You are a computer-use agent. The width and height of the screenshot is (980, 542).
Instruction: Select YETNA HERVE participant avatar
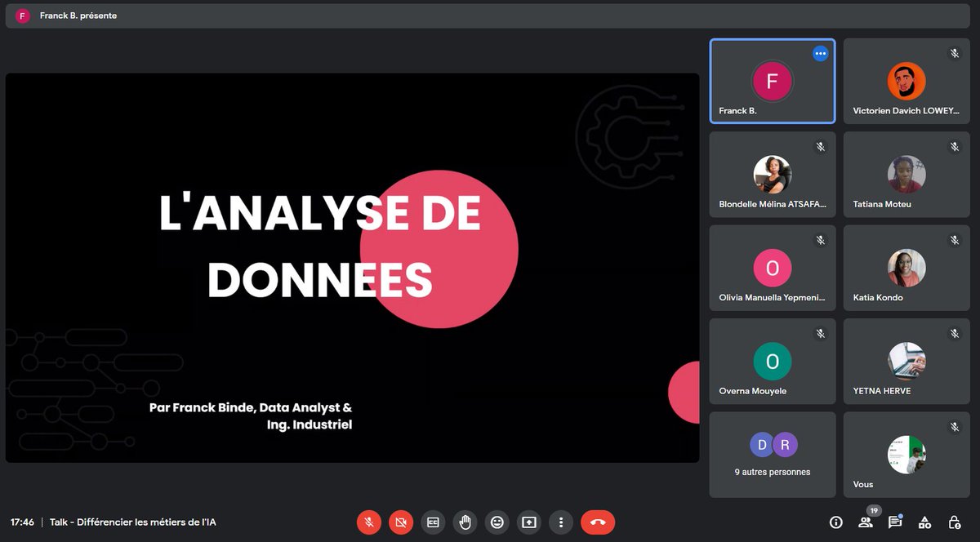[906, 361]
